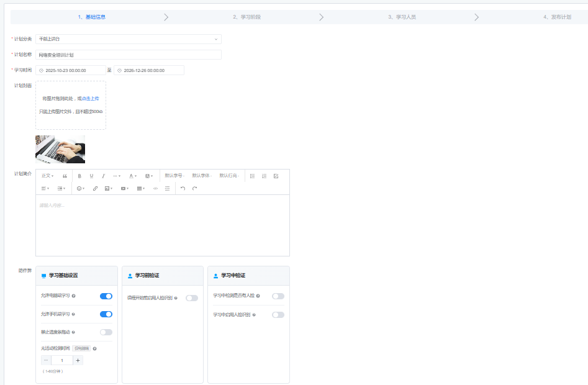The height and width of the screenshot is (385, 588).
Task: Apply bold formatting in the editor toolbar
Action: coord(79,176)
